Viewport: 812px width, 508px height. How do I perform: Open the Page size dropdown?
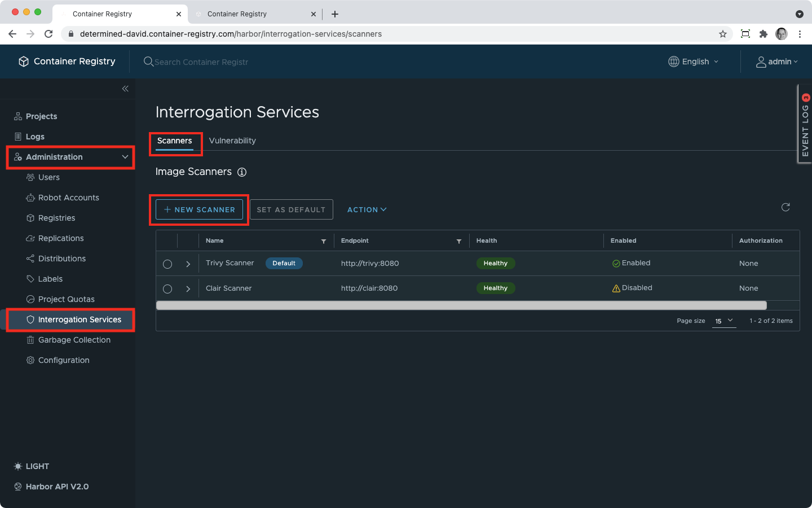coord(724,321)
